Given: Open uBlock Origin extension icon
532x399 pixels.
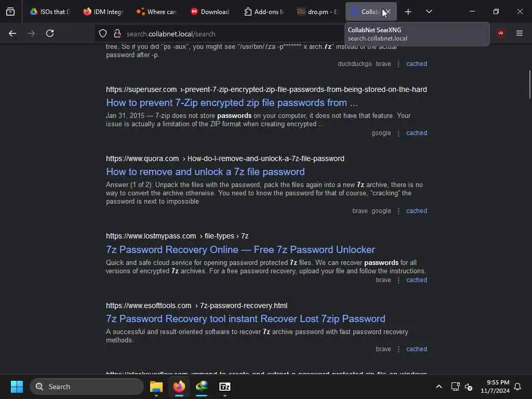Looking at the screenshot, I should 501,33.
